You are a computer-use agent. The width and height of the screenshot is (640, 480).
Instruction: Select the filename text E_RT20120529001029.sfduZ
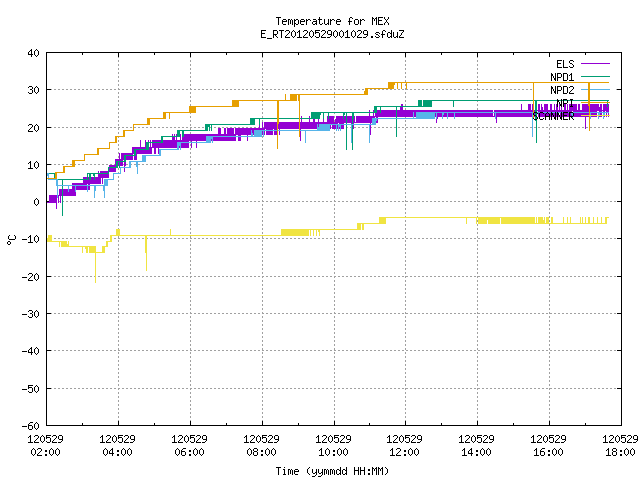[x=332, y=34]
